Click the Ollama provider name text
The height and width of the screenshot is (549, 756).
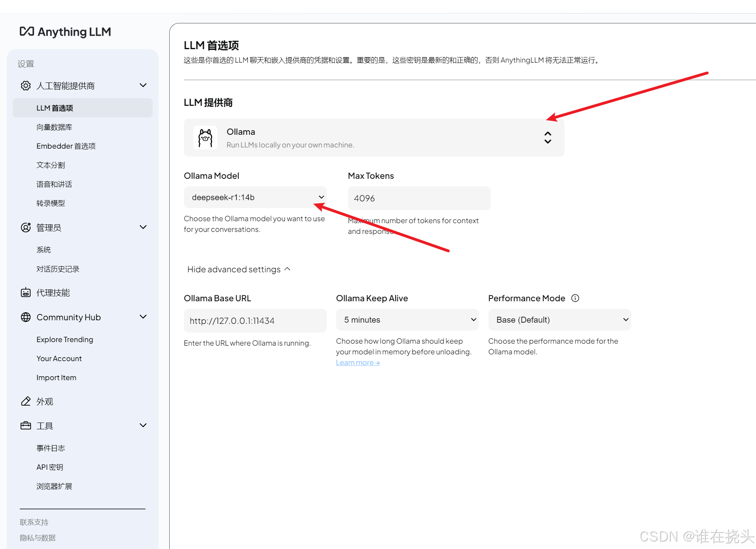(241, 132)
